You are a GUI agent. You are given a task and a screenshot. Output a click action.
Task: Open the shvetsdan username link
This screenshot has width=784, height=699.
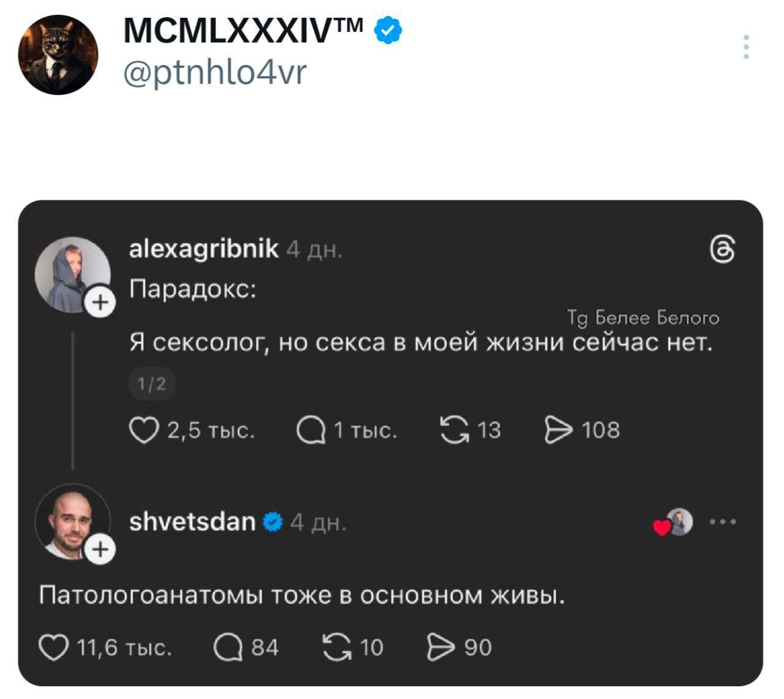point(192,522)
